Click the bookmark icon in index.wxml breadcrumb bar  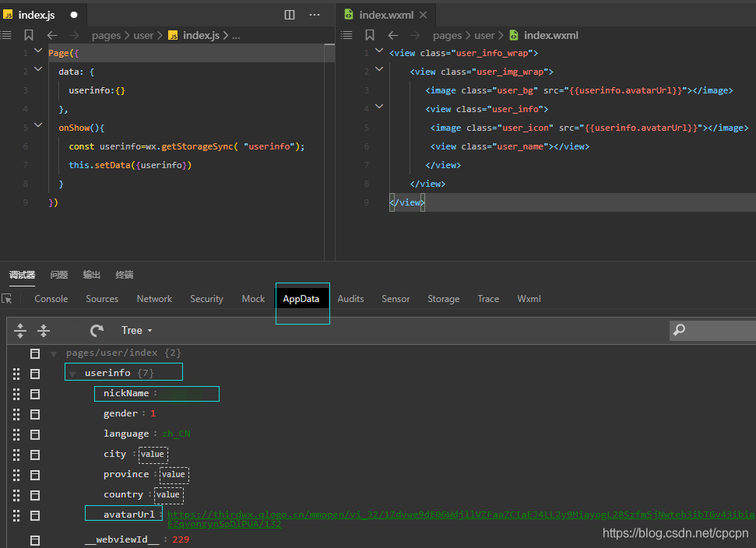click(x=370, y=35)
